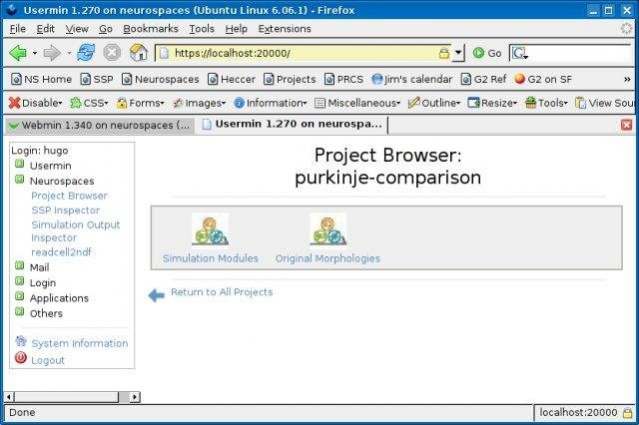Click the greyed-out Stop loading icon
This screenshot has width=639, height=425.
[112, 53]
